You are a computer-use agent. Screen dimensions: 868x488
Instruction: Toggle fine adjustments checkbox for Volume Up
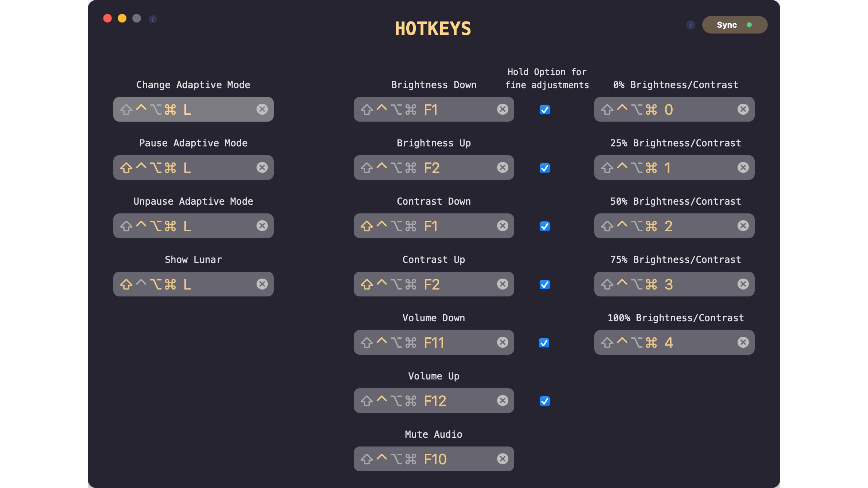pos(545,401)
